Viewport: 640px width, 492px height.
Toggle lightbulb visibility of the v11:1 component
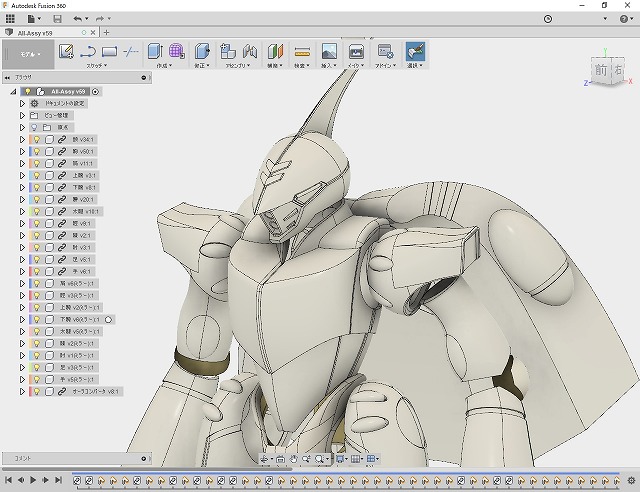click(x=37, y=163)
